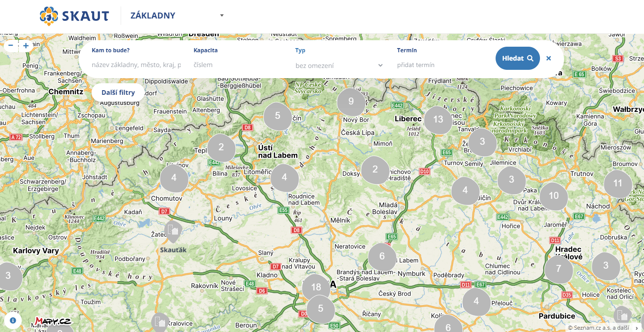Image resolution: width=644 pixels, height=332 pixels.
Task: Open the cluster of 13 near Liberec
Action: (x=438, y=120)
